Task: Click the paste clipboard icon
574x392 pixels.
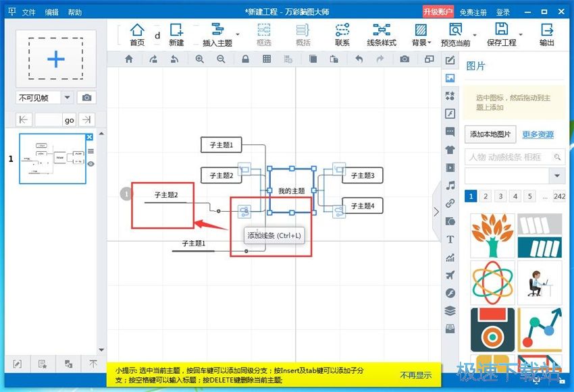Action: point(334,59)
